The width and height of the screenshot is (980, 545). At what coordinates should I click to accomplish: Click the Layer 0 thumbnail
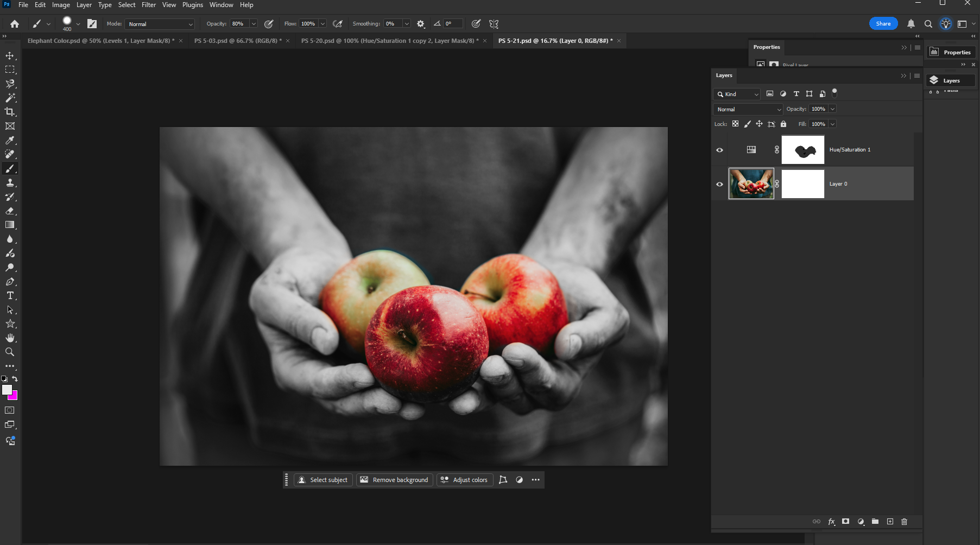(x=751, y=183)
